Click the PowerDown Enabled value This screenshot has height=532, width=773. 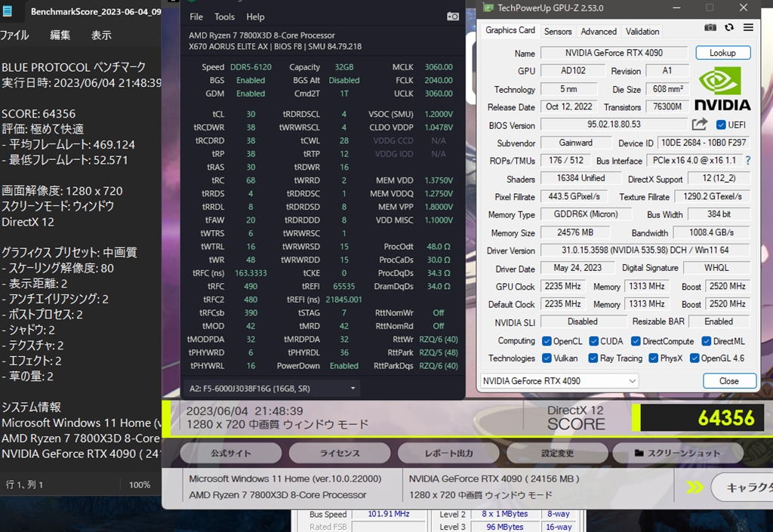[x=343, y=366]
